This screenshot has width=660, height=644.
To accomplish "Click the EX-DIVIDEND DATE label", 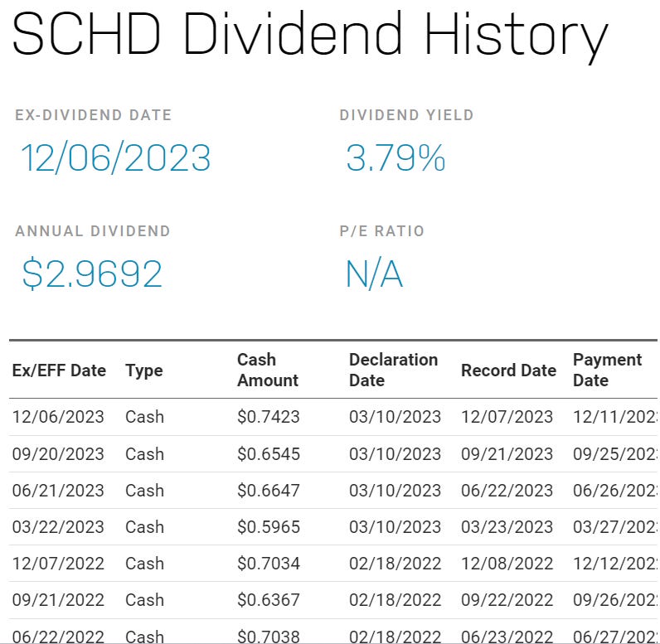I will [94, 115].
